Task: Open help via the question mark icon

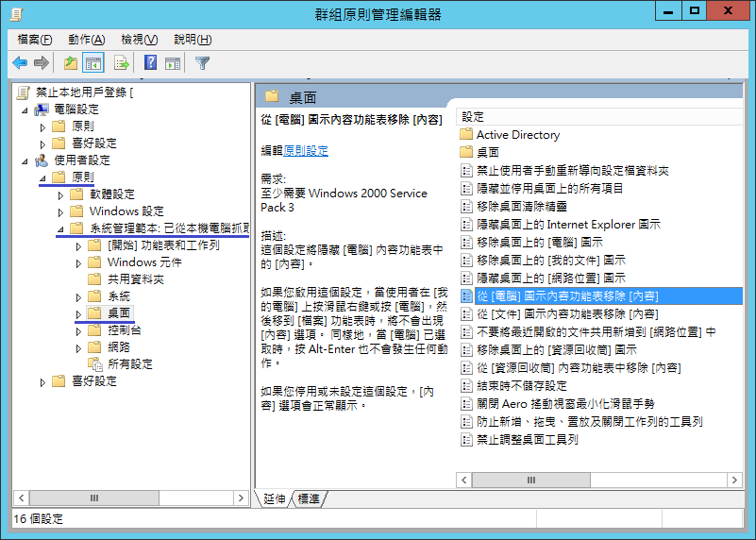Action: tap(150, 62)
